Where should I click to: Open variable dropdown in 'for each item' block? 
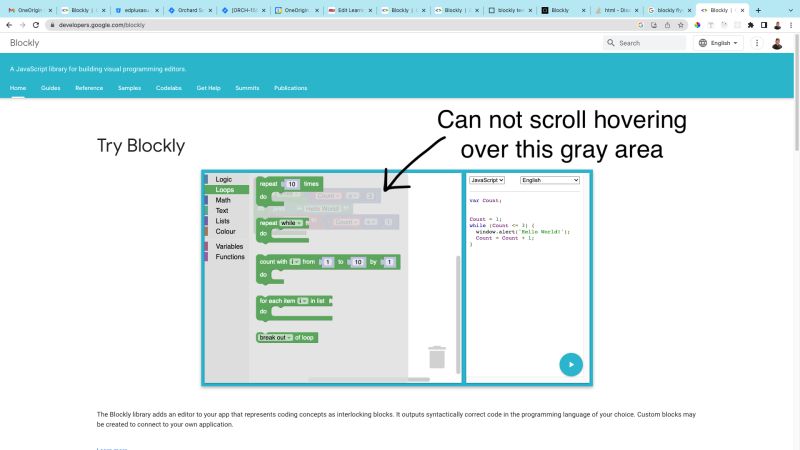(x=303, y=301)
